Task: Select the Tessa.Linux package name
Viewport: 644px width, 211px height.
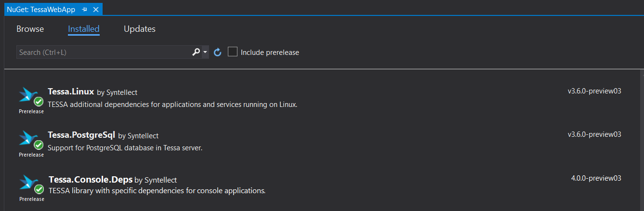Action: point(71,92)
